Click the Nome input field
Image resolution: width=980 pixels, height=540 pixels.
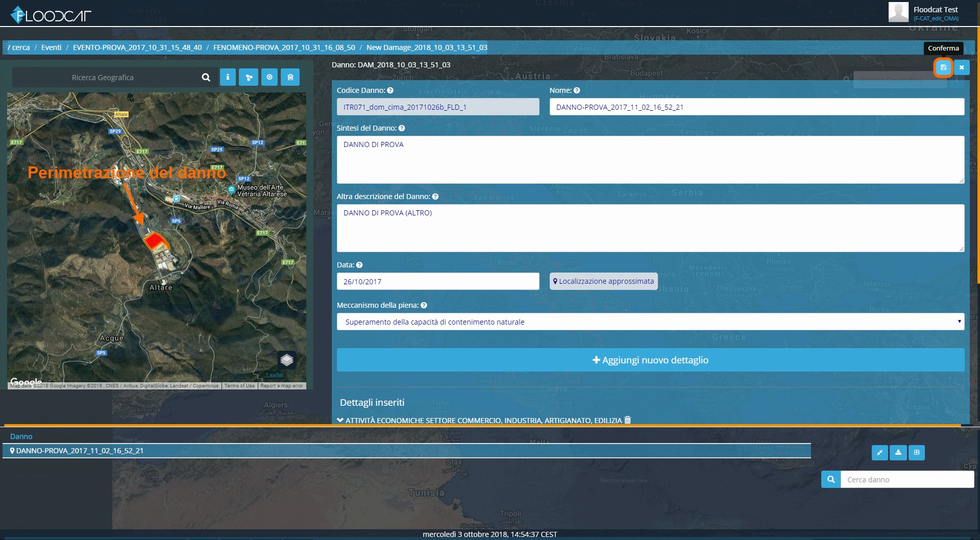[x=757, y=107]
